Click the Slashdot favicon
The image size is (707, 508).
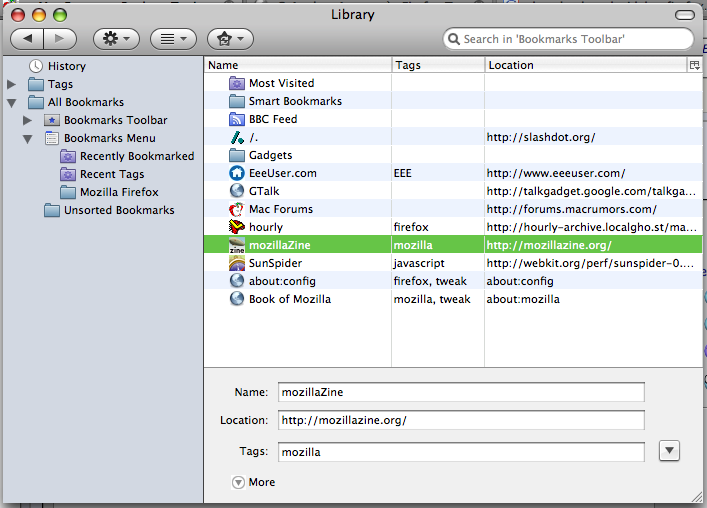click(x=237, y=137)
